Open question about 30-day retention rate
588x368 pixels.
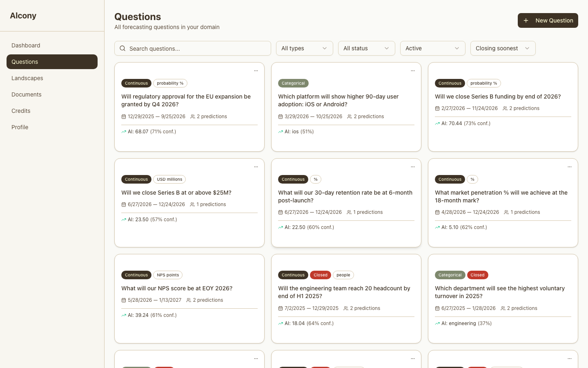(345, 197)
